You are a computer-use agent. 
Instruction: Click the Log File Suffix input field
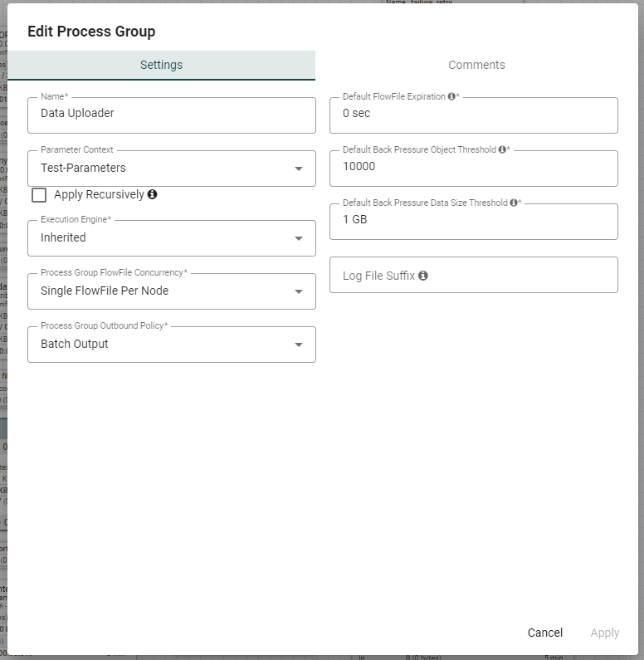[474, 275]
